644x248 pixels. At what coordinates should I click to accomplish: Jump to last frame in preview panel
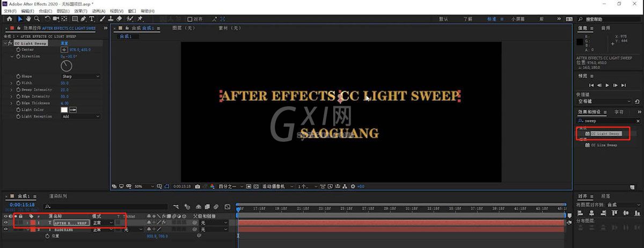623,85
